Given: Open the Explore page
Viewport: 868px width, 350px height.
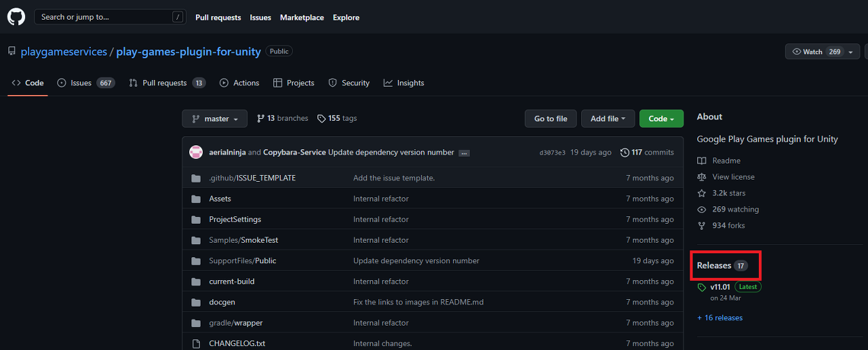Looking at the screenshot, I should (346, 18).
